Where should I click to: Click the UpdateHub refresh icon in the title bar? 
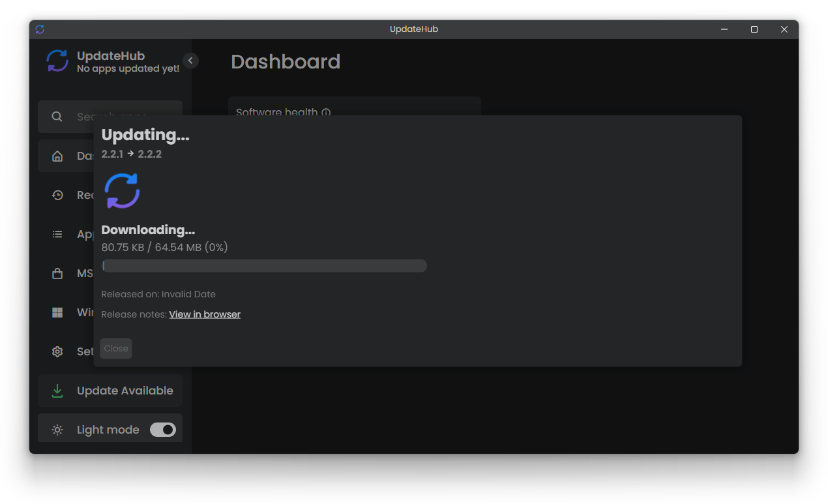pos(39,29)
